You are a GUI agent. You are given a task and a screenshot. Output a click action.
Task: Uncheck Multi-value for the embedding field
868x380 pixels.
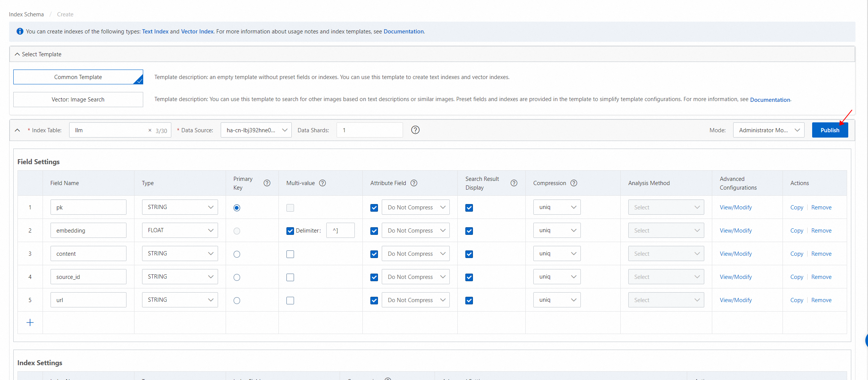point(290,231)
